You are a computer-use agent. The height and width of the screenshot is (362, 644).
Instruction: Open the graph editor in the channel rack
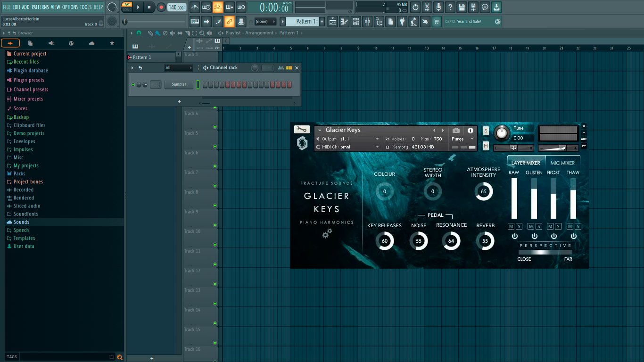(x=281, y=68)
